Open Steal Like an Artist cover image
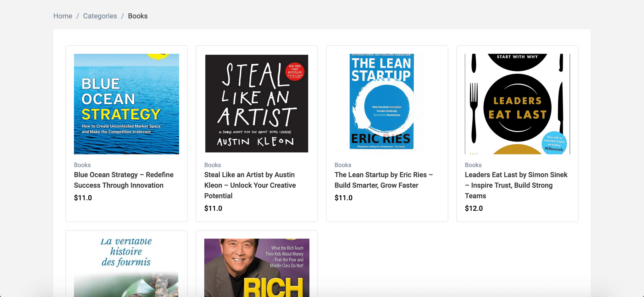 pyautogui.click(x=257, y=104)
